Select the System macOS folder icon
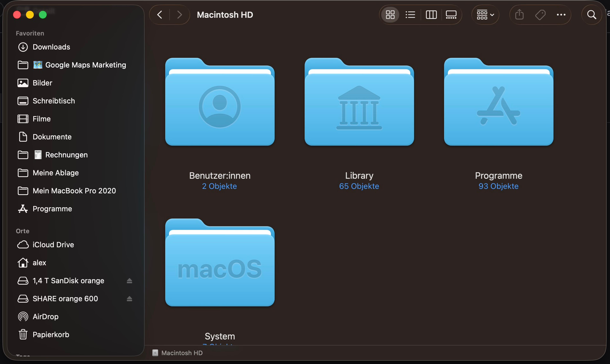 [220, 262]
